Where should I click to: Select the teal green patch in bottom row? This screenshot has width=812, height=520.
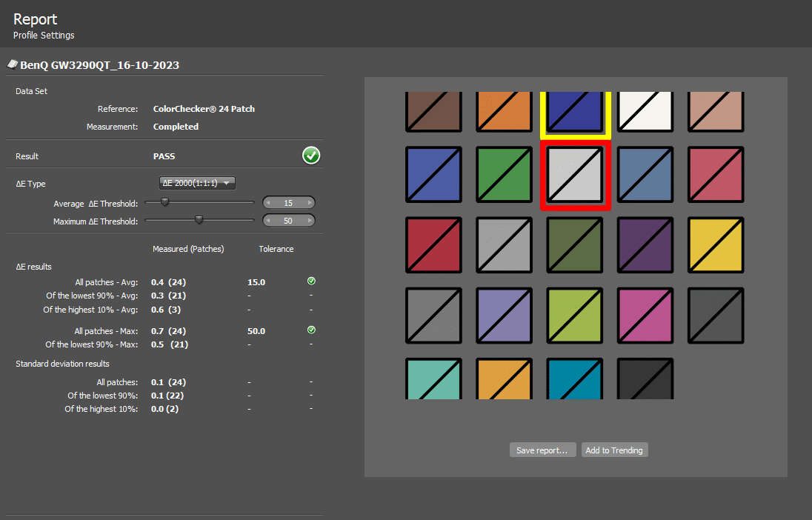click(434, 379)
